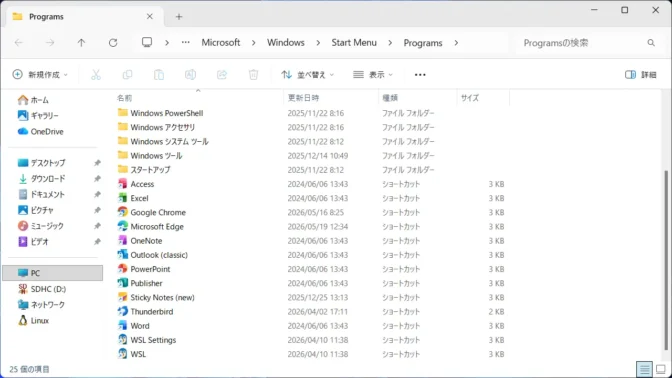Screen dimensions: 672x378
Task: Click the Cut scissors icon
Action: pos(96,75)
